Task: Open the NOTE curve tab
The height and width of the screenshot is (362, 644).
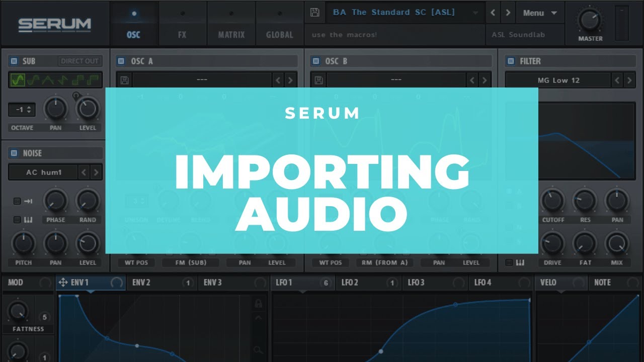Action: click(615, 283)
